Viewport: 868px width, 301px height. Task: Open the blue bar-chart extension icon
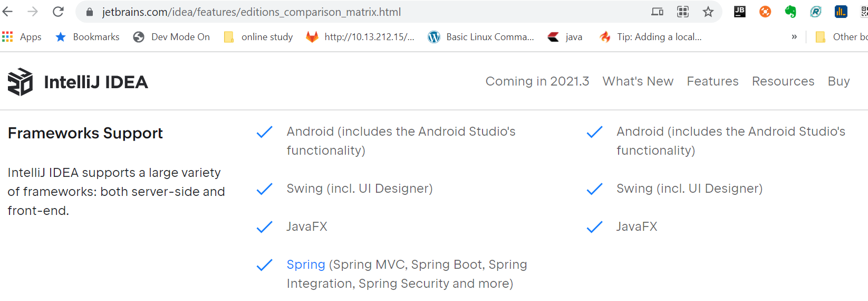pos(841,12)
